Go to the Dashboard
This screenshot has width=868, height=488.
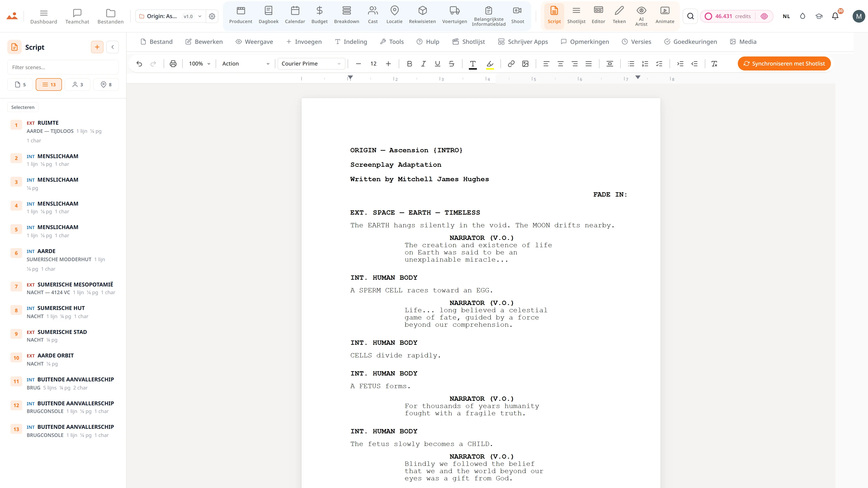(x=44, y=16)
